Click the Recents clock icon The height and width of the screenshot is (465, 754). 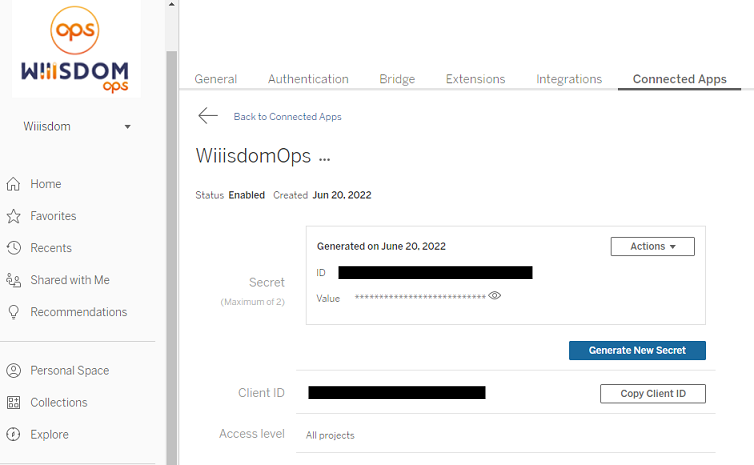pyautogui.click(x=13, y=248)
